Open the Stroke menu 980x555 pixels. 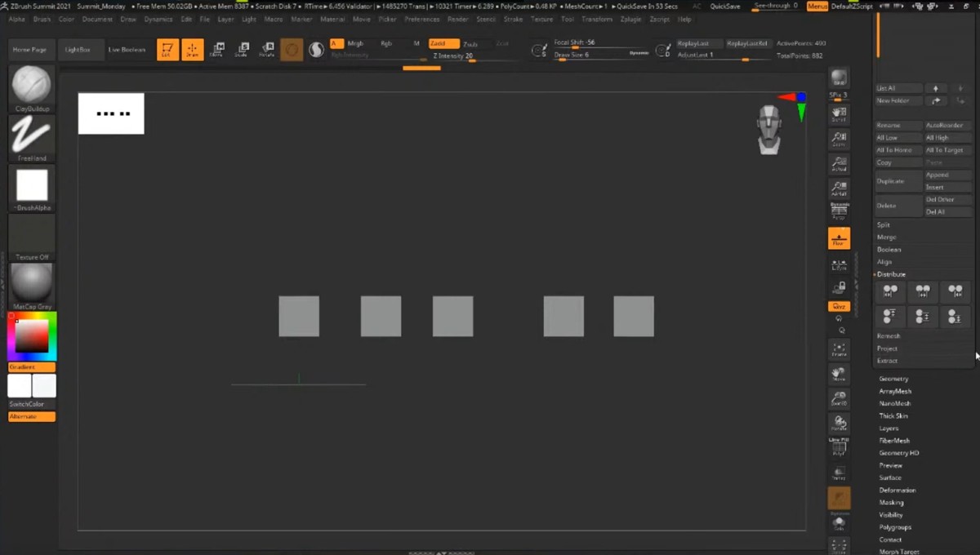point(513,19)
